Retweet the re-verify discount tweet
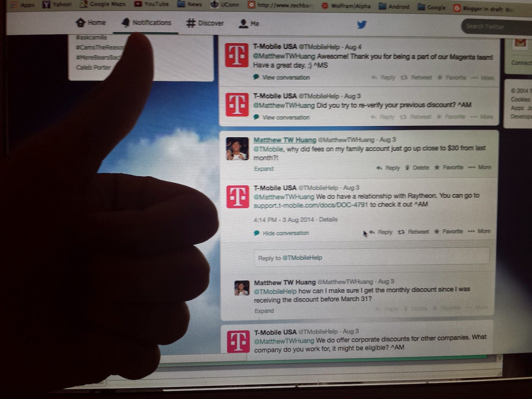The height and width of the screenshot is (399, 532). (415, 117)
